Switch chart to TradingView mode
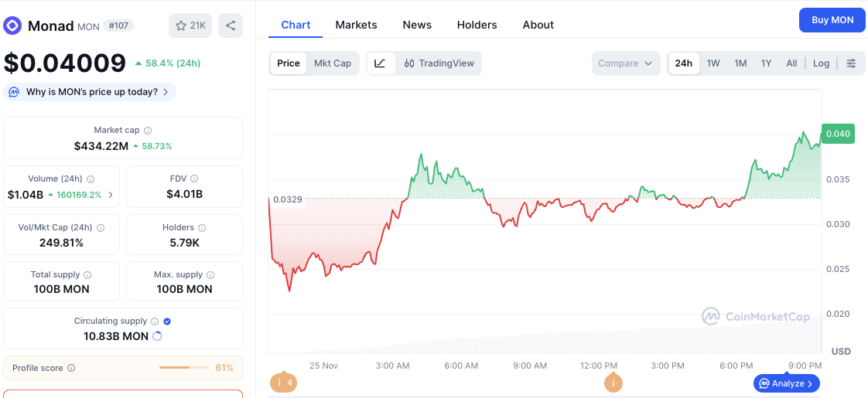The height and width of the screenshot is (398, 868). [x=439, y=63]
